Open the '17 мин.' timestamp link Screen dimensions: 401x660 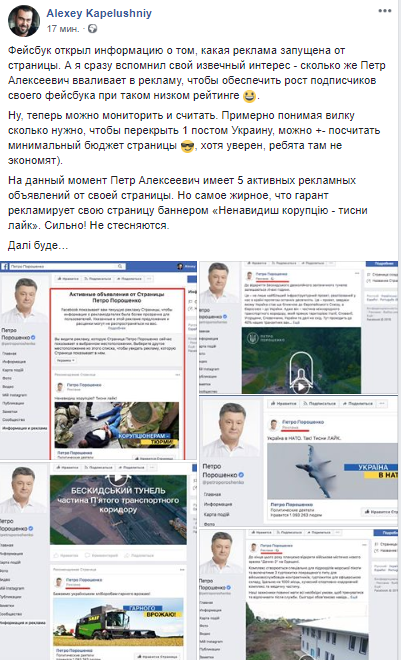click(63, 29)
